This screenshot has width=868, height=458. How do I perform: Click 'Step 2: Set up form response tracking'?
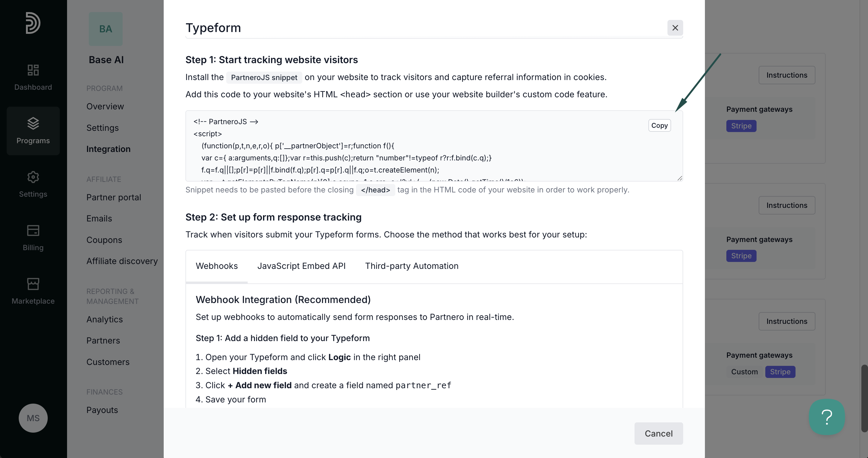tap(273, 217)
